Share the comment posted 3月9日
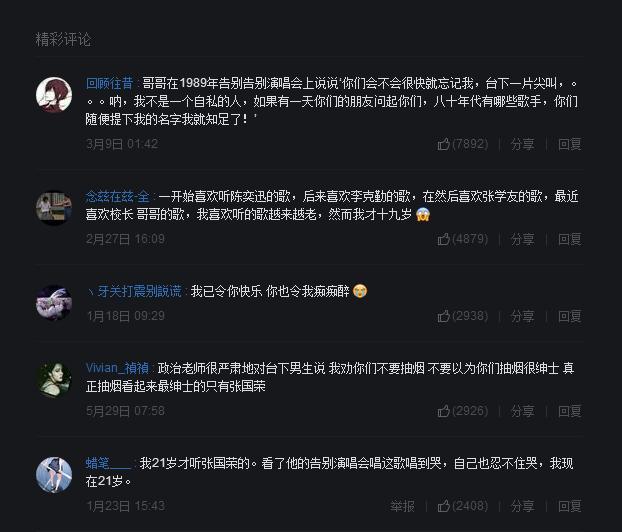Viewport: 622px width, 532px height. tap(522, 144)
